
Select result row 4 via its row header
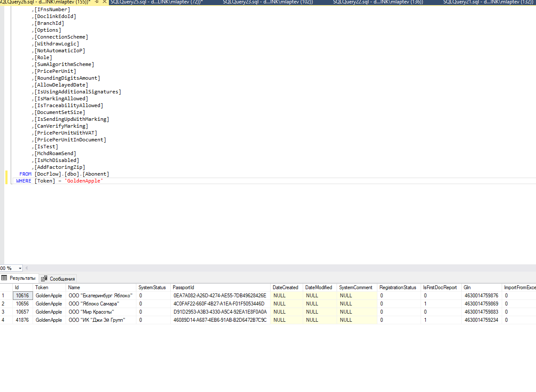[6, 320]
